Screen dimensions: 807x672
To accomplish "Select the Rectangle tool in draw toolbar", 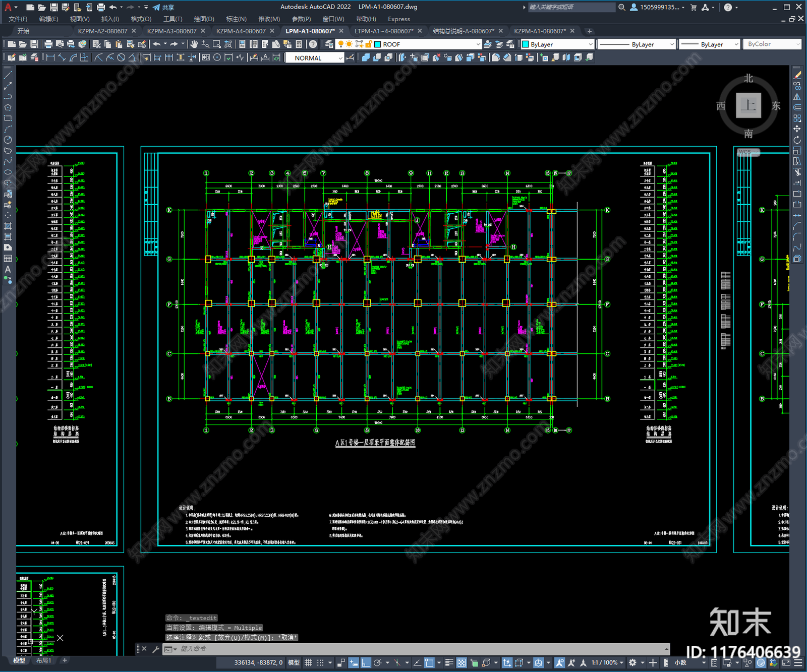I will pyautogui.click(x=8, y=118).
